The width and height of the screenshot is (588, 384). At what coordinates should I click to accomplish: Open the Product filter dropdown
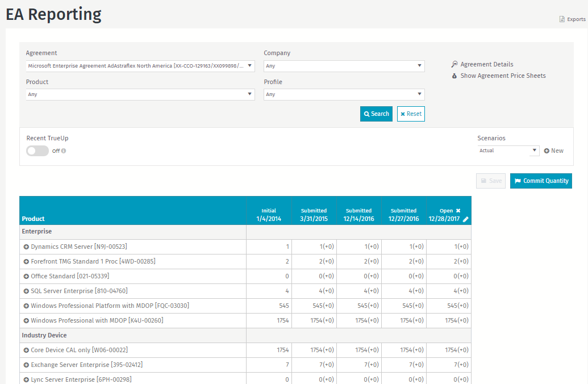coord(140,94)
